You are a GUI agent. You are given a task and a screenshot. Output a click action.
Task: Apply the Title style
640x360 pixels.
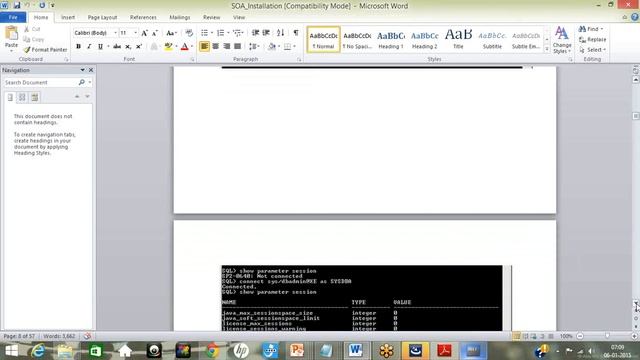coord(458,40)
